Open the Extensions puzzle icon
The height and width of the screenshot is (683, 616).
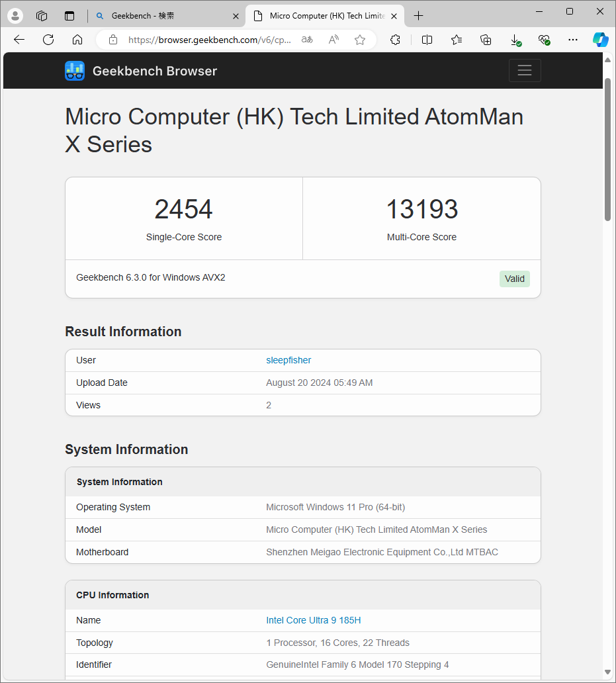395,40
